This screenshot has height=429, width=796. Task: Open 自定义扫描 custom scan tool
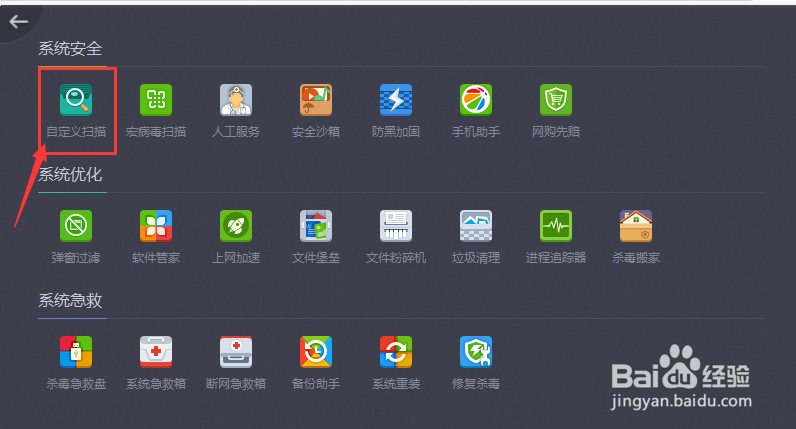[76, 100]
